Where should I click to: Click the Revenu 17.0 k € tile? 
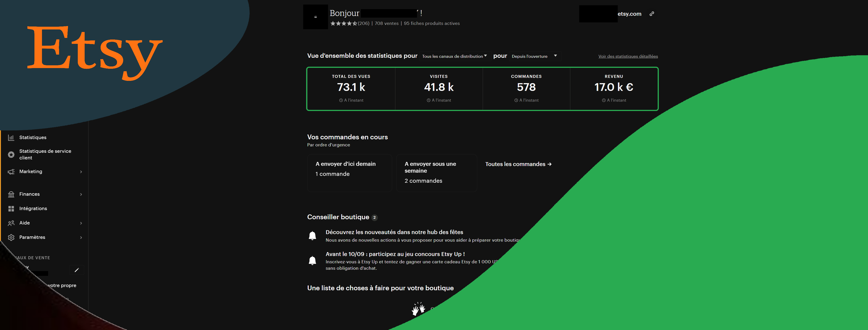pyautogui.click(x=614, y=89)
